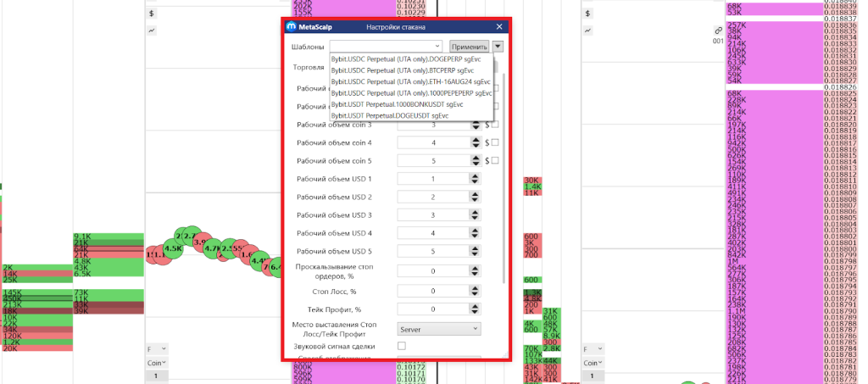Open the Шаблоны templates combo box
Screen dimensions: 868x384
point(387,47)
